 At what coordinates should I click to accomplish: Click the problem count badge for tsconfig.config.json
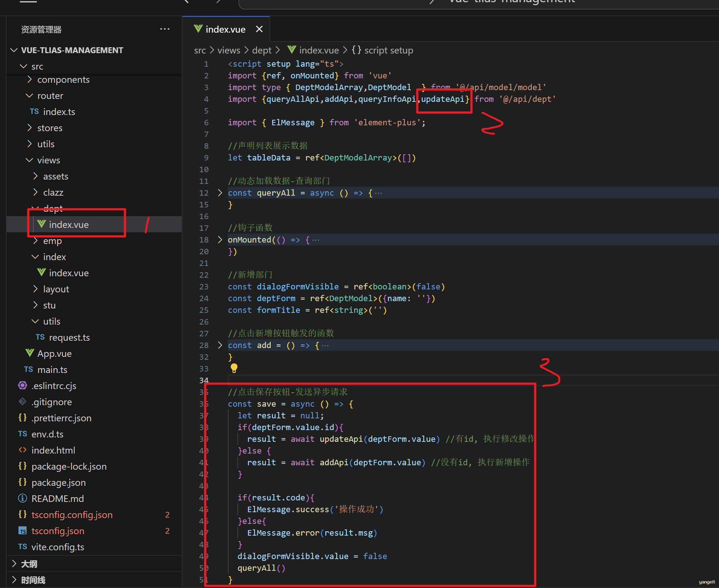pos(167,515)
